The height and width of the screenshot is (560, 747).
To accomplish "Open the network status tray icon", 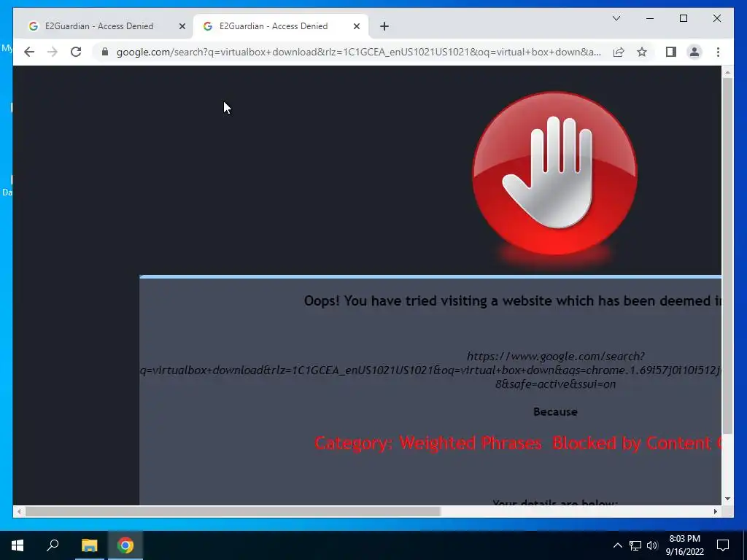I will point(635,545).
